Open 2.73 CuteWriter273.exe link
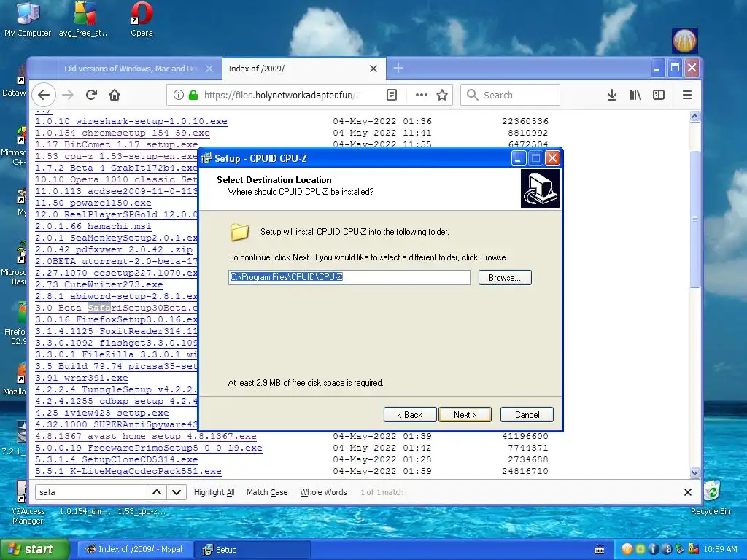 (x=99, y=285)
